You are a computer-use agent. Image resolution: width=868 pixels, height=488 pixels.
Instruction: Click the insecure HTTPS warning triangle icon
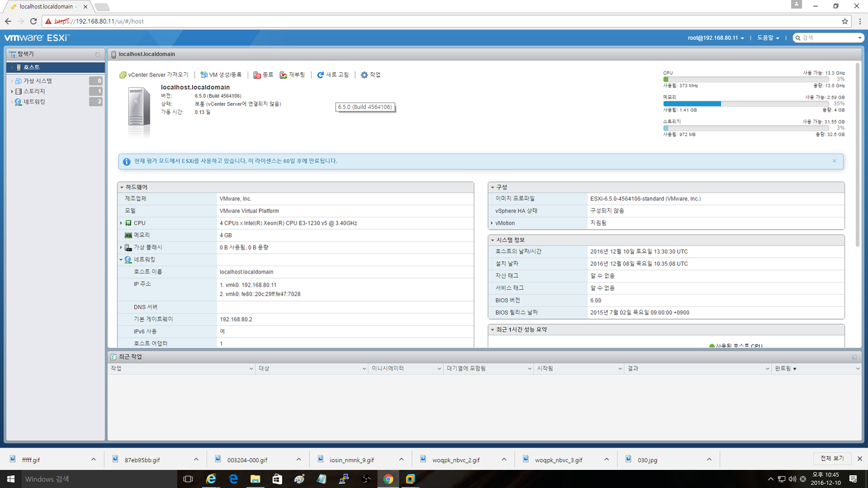48,21
